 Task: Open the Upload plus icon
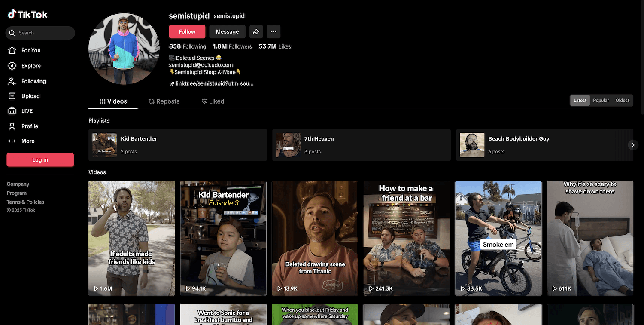(12, 96)
